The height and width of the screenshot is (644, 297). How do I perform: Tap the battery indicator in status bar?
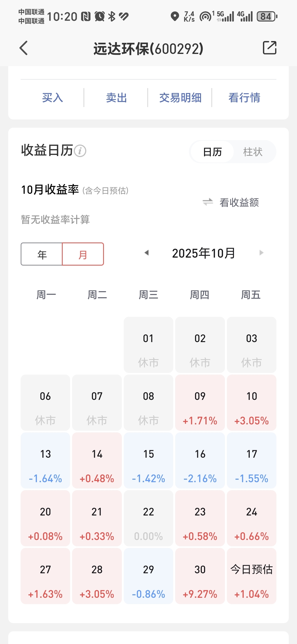[267, 17]
